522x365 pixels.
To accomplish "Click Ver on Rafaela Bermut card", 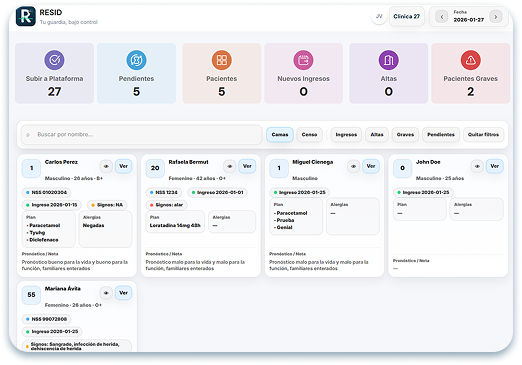I will (247, 166).
